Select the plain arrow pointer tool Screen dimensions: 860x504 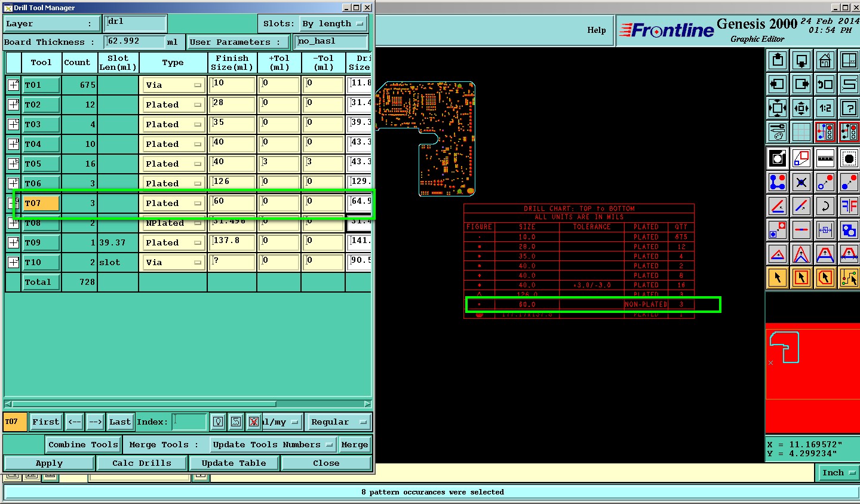coord(777,278)
